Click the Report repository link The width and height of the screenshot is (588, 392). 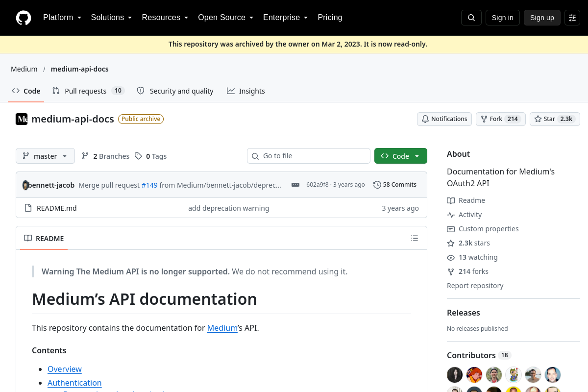click(475, 286)
